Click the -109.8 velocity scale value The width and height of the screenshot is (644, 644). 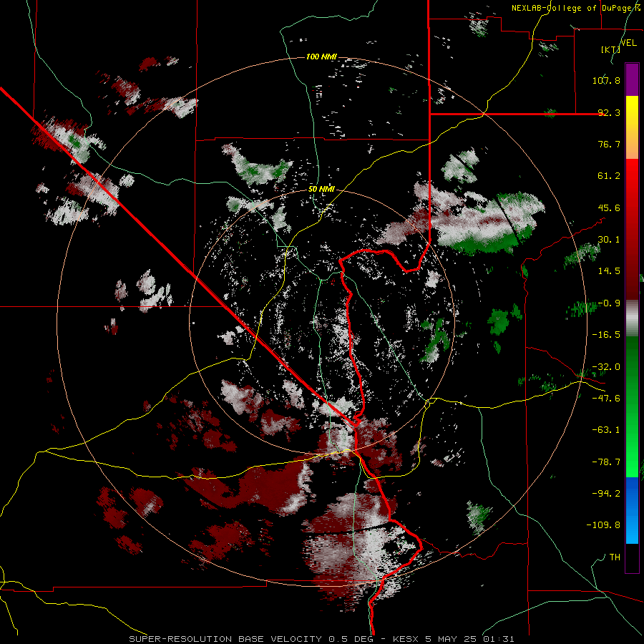[x=603, y=525]
